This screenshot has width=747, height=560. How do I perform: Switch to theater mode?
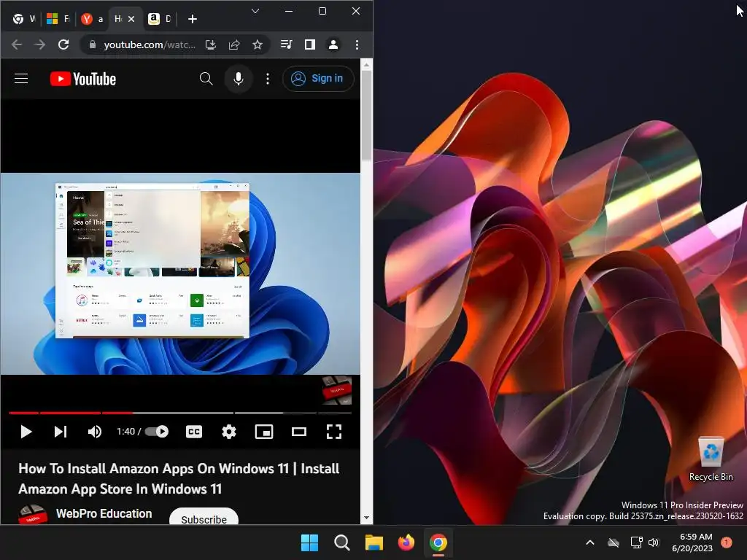[299, 432]
